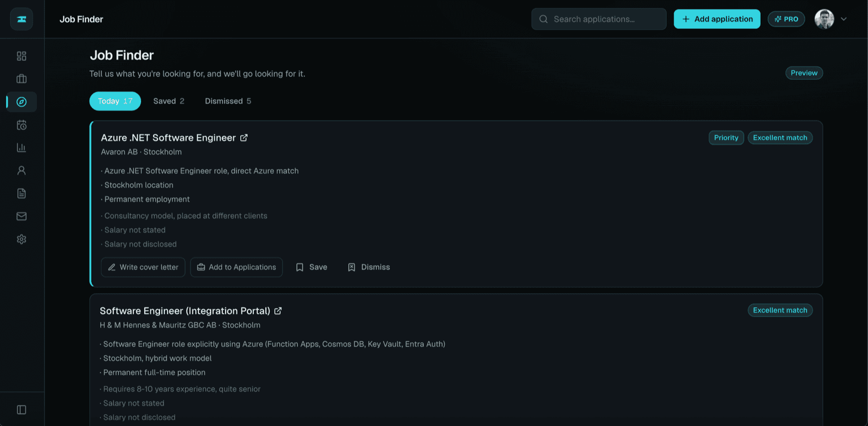Screen dimensions: 868x426
Task: Open the person profile sidebar icon
Action: point(22,170)
